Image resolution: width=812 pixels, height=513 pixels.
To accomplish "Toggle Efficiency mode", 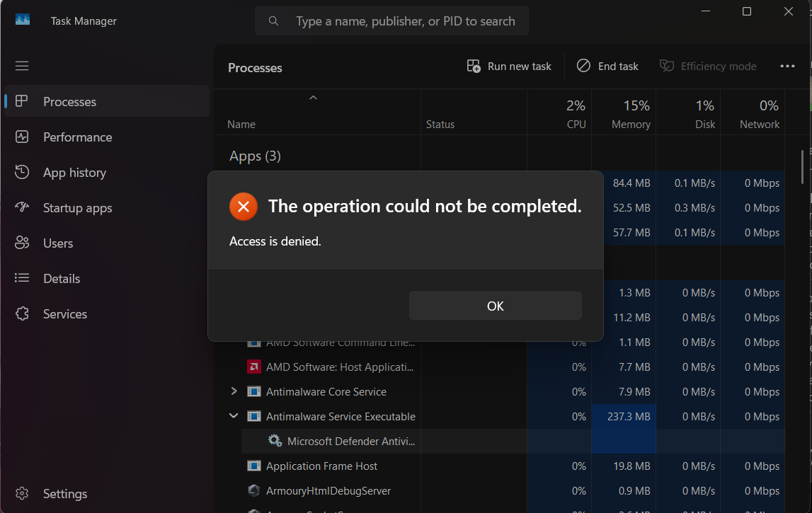I will click(x=708, y=67).
